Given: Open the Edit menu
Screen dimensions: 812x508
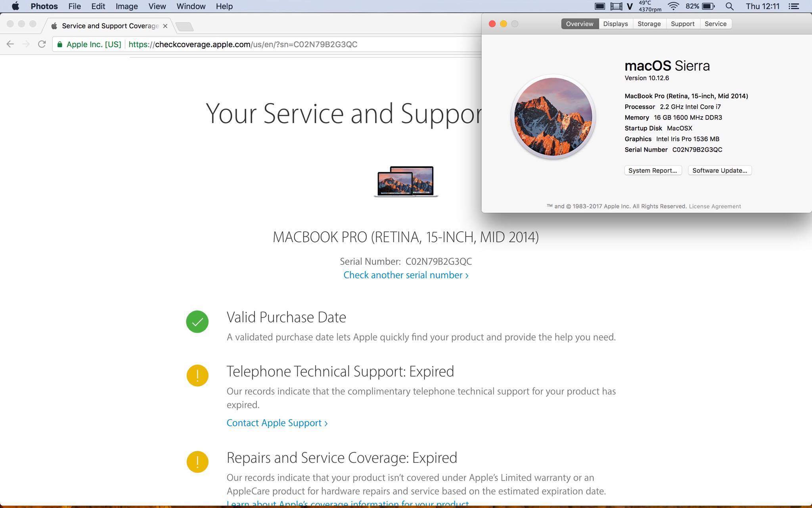Looking at the screenshot, I should [98, 6].
